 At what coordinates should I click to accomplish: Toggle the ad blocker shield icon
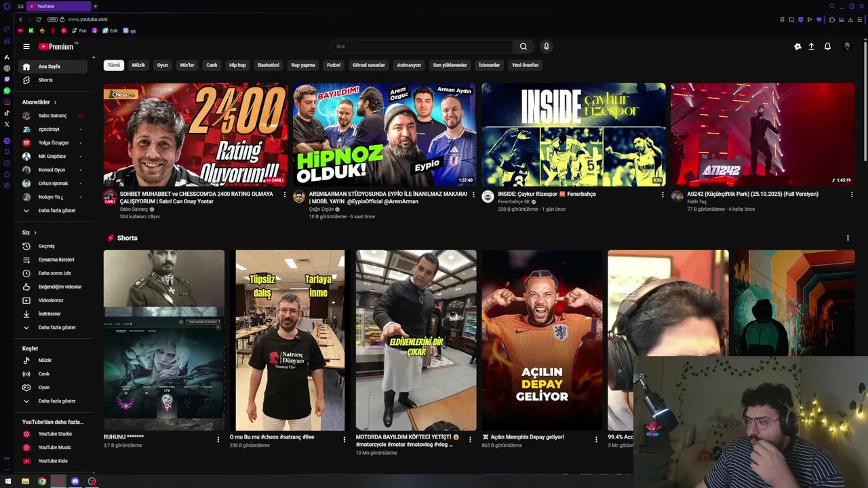click(800, 19)
